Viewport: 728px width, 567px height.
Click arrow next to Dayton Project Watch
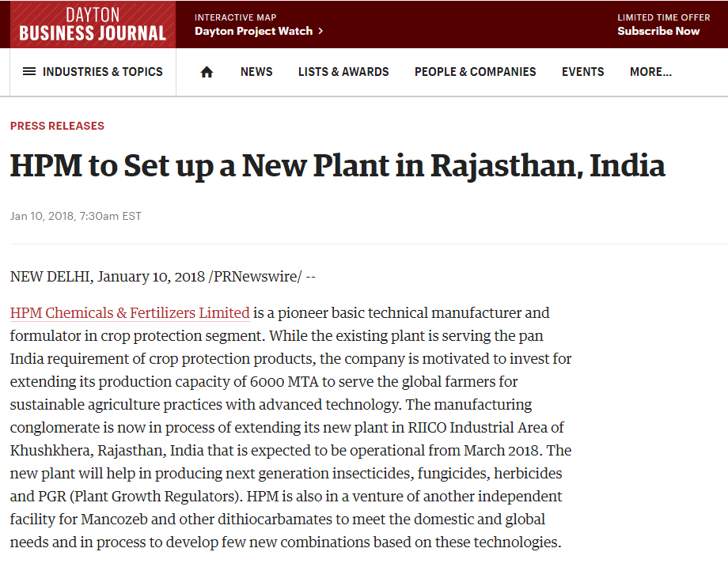[320, 31]
